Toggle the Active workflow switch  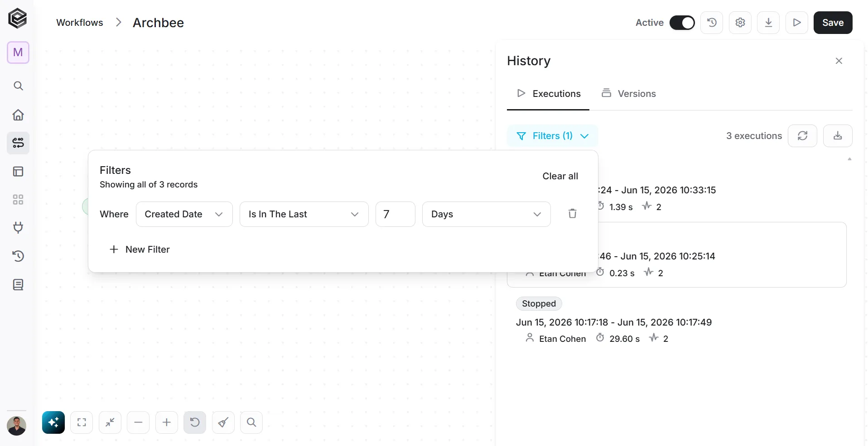682,23
